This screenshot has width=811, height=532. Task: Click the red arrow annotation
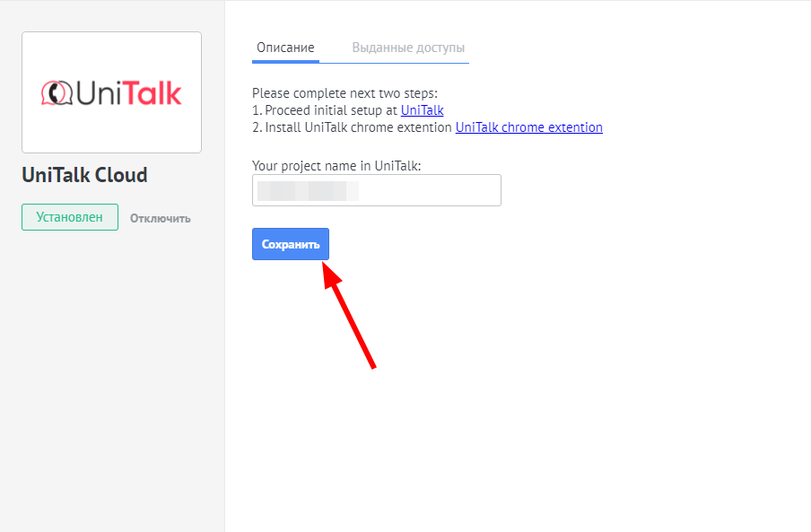tap(350, 318)
